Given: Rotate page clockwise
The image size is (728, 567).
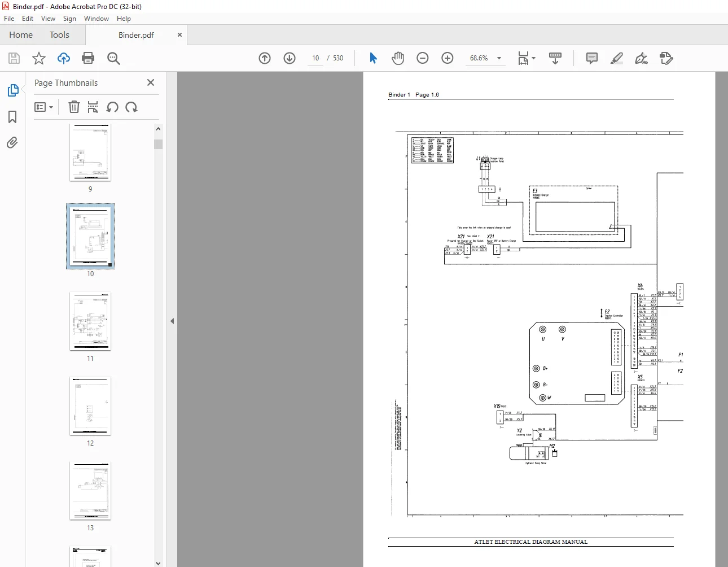Looking at the screenshot, I should tap(131, 107).
